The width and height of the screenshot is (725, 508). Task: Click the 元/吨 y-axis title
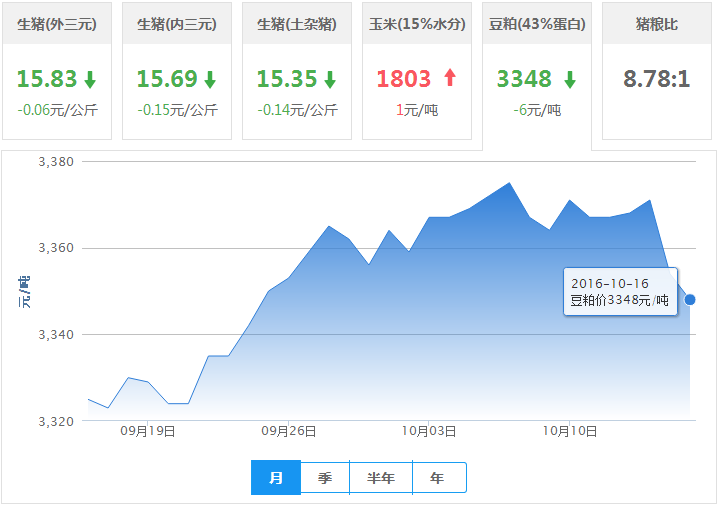pyautogui.click(x=24, y=292)
